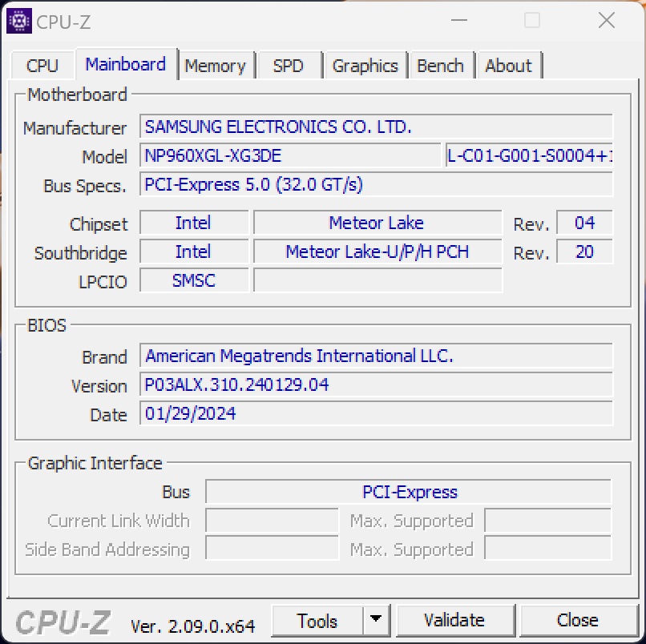
Task: Click the Close button at bottom
Action: pyautogui.click(x=578, y=620)
